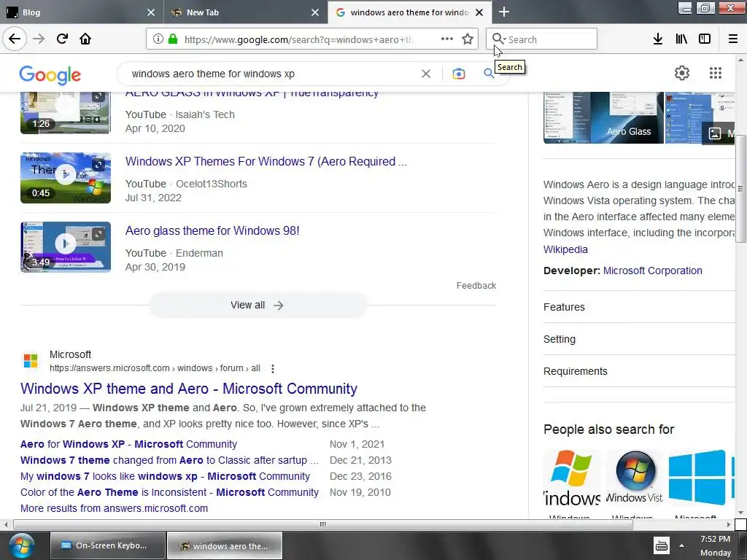
Task: Click Microsoft Corporation developer link
Action: 652,271
